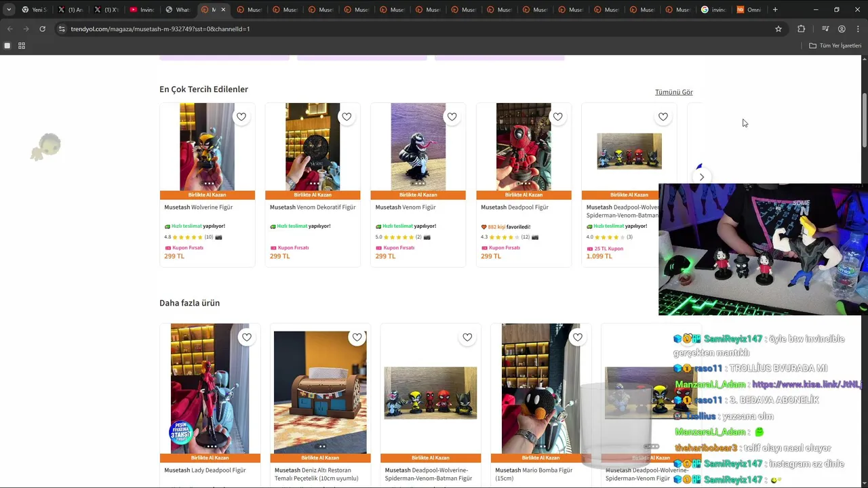This screenshot has height=488, width=868.
Task: Click the first bookmark icon in bookmarks bar
Action: click(7, 45)
